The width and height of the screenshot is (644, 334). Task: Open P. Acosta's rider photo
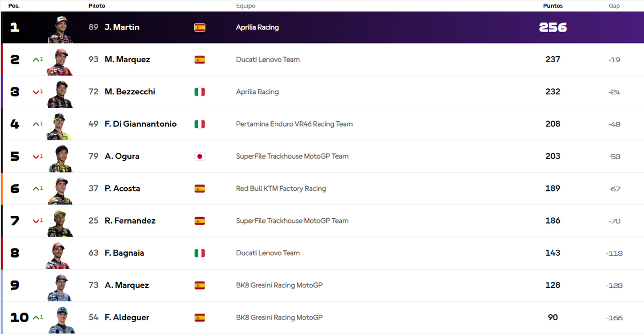(60, 191)
